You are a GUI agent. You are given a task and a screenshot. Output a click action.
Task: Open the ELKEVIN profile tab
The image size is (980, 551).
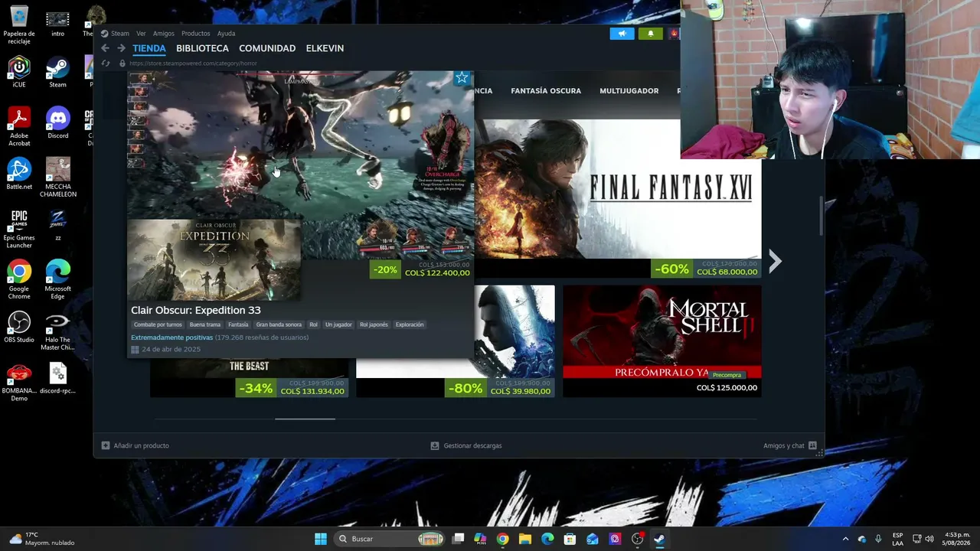(325, 48)
